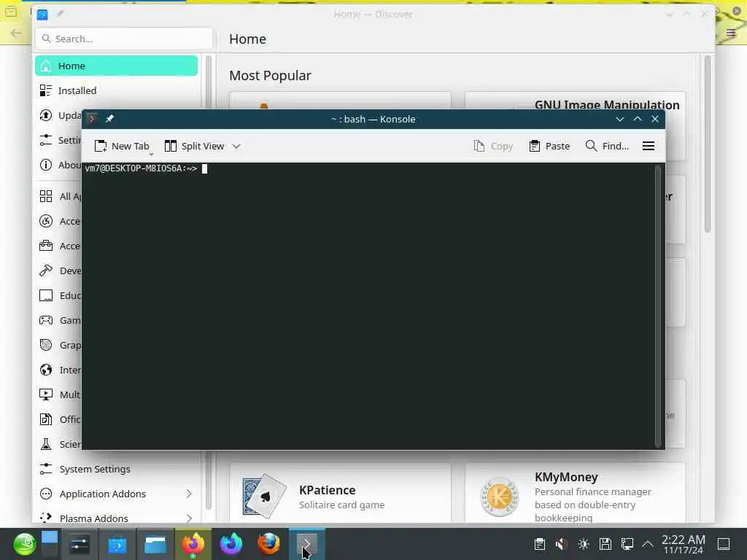Click the brightness tray icon

click(x=584, y=544)
